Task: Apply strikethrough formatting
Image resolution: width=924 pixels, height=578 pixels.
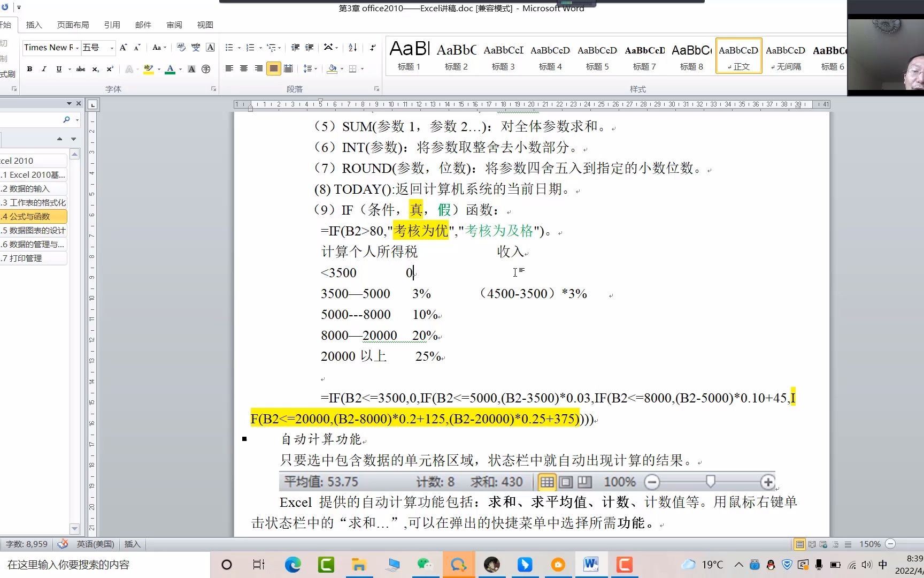Action: (81, 69)
